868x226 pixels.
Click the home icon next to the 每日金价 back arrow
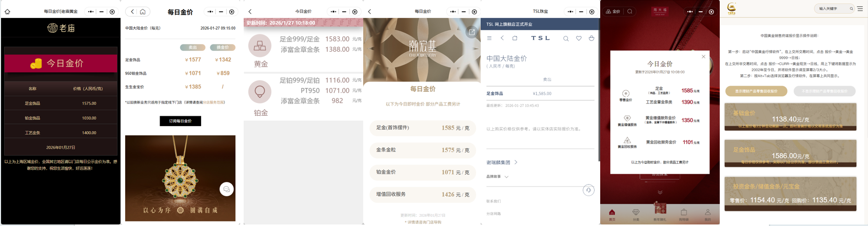[143, 11]
